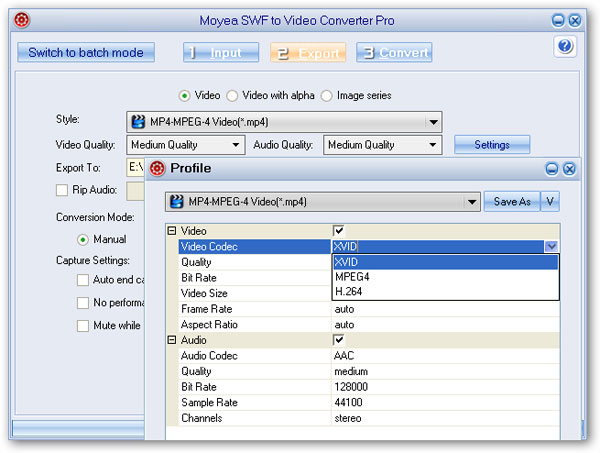The height and width of the screenshot is (453, 600).
Task: Click the film clip icon in Profile format dropdown
Action: tap(176, 201)
